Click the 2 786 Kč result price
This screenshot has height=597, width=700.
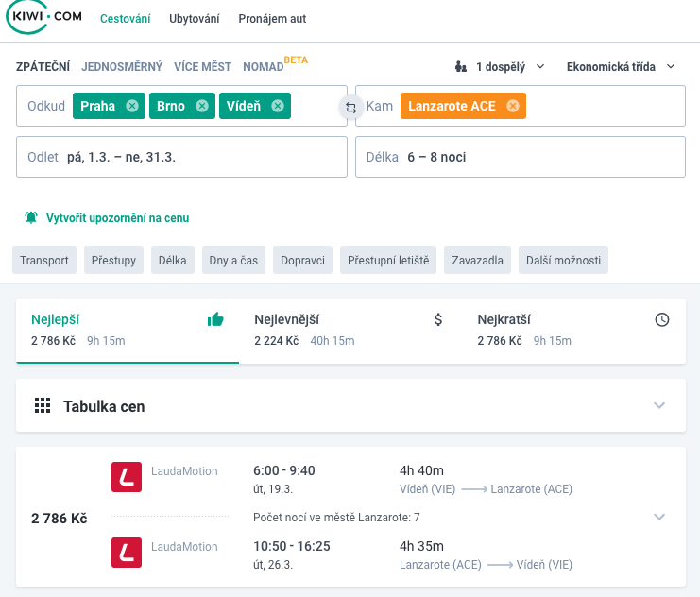pyautogui.click(x=59, y=519)
